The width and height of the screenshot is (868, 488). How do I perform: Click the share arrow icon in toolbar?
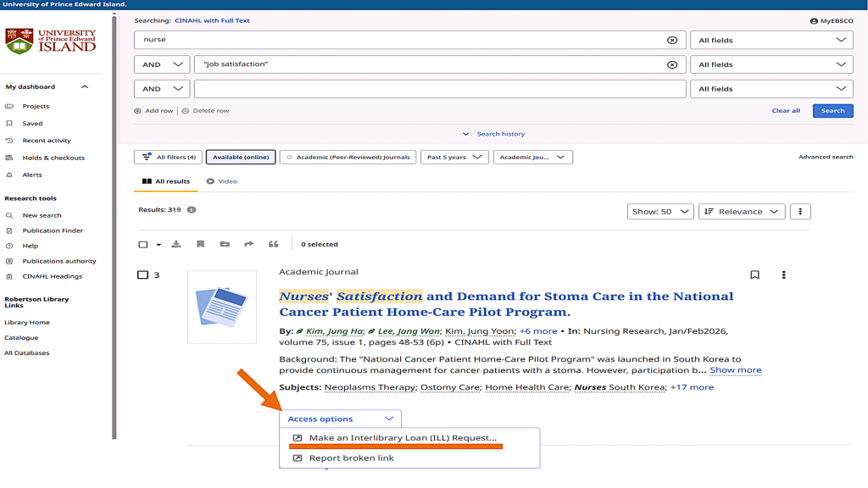pos(248,244)
